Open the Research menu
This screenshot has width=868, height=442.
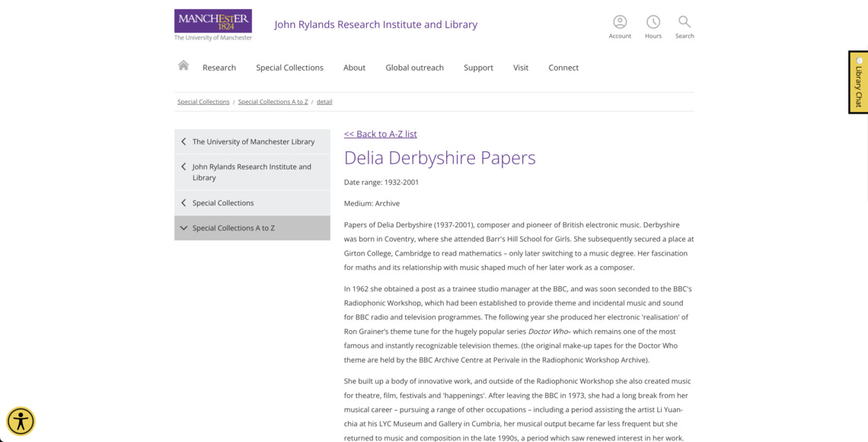click(x=219, y=68)
